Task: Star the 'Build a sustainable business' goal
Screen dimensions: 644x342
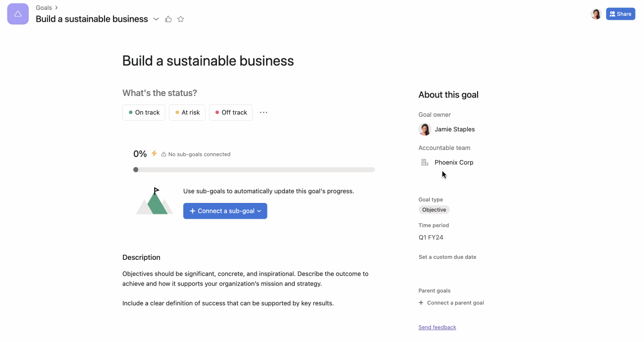Action: pos(180,19)
